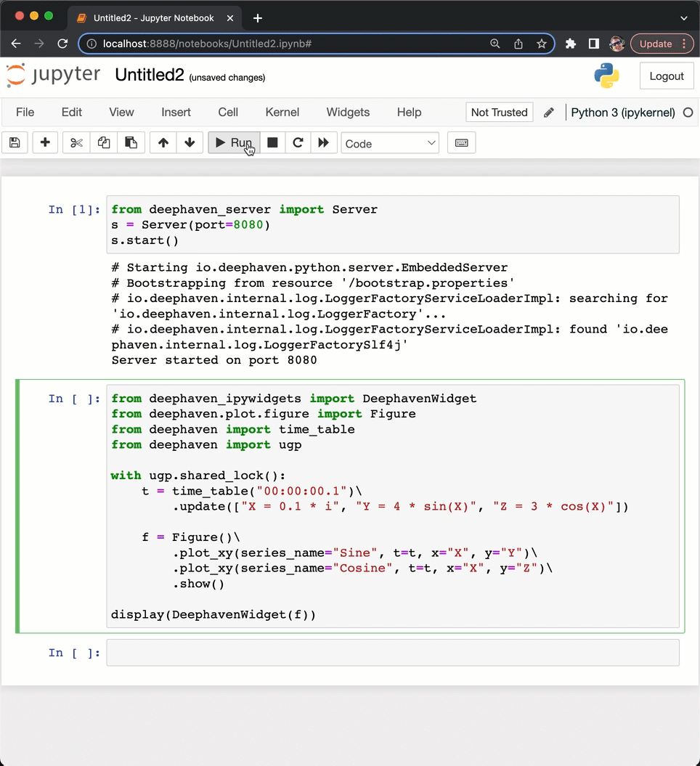
Task: Go forward with the browser forward arrow
Action: point(39,44)
